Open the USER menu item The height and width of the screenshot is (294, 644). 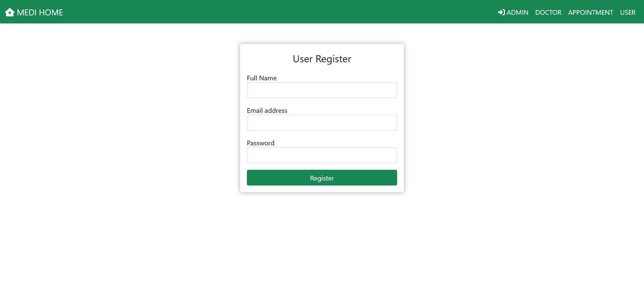[x=628, y=12]
